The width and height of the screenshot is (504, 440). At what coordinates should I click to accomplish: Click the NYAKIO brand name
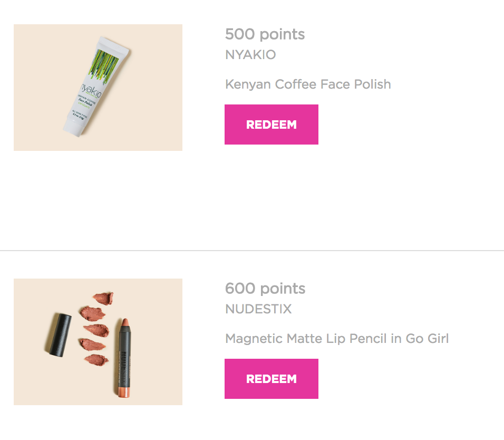(250, 55)
